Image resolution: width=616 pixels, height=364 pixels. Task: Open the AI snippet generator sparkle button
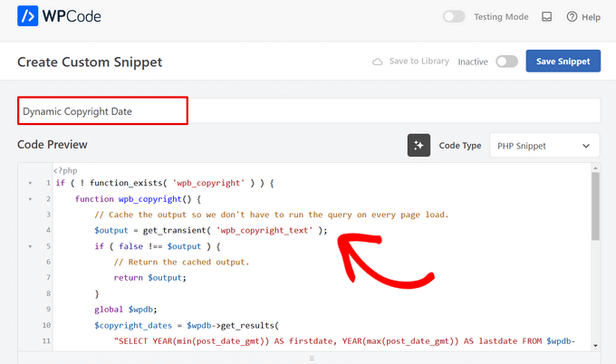419,145
